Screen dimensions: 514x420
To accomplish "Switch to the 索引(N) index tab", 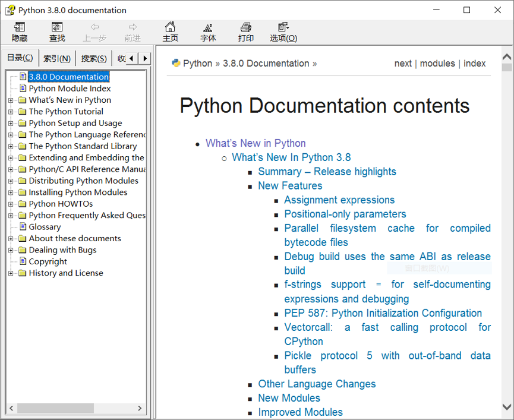I will pyautogui.click(x=57, y=59).
